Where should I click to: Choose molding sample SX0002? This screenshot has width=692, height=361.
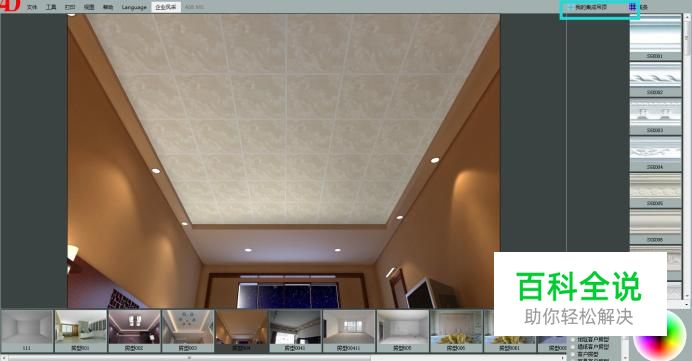[x=655, y=79]
